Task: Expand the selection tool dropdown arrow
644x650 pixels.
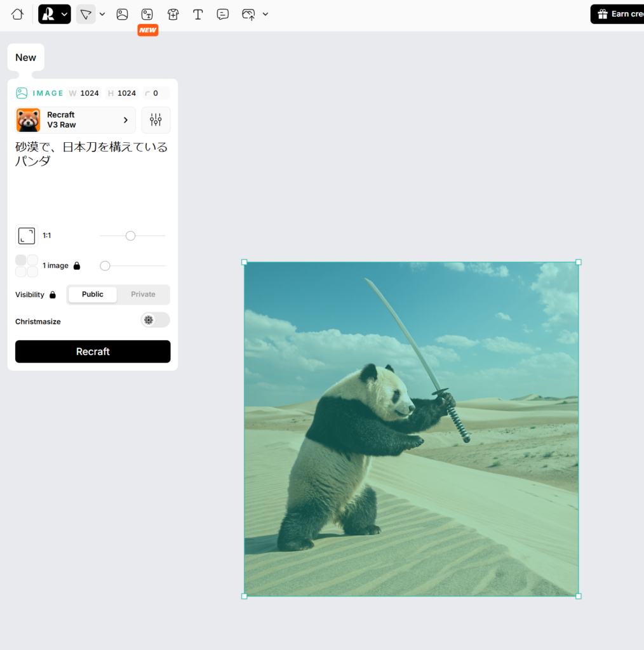Action: [x=102, y=14]
